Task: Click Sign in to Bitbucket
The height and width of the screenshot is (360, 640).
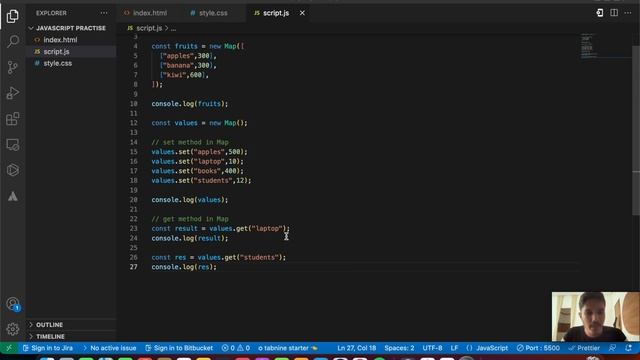Action: click(179, 348)
